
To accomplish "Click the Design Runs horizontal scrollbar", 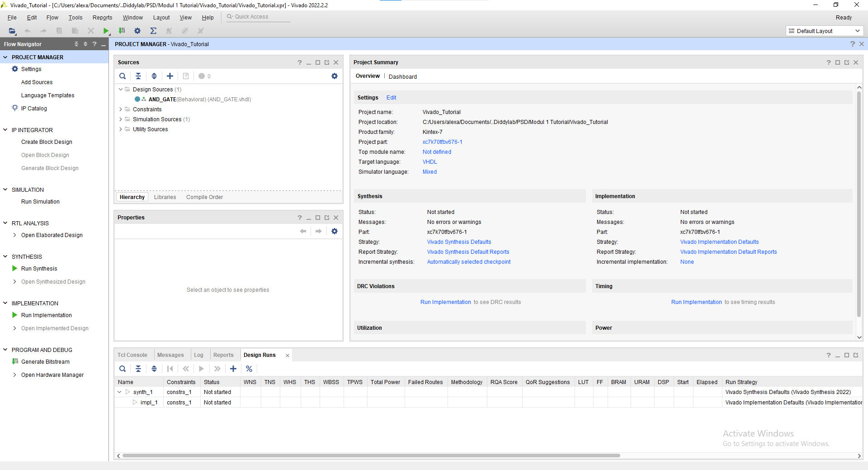I will (x=371, y=456).
